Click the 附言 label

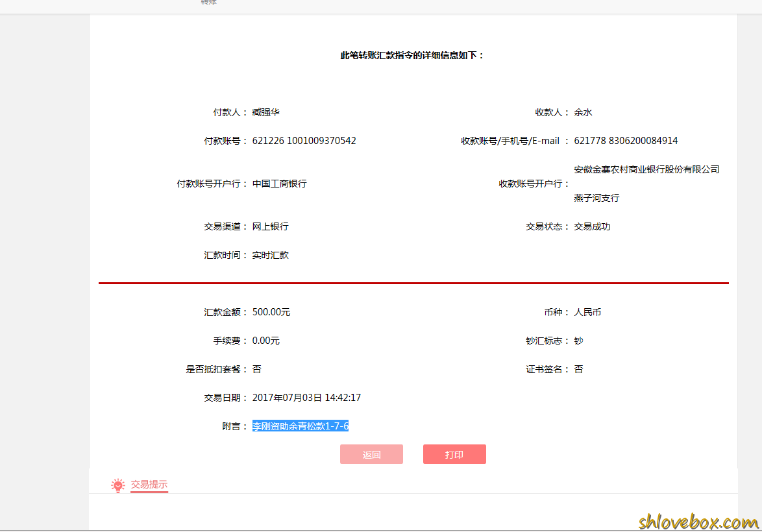(234, 426)
